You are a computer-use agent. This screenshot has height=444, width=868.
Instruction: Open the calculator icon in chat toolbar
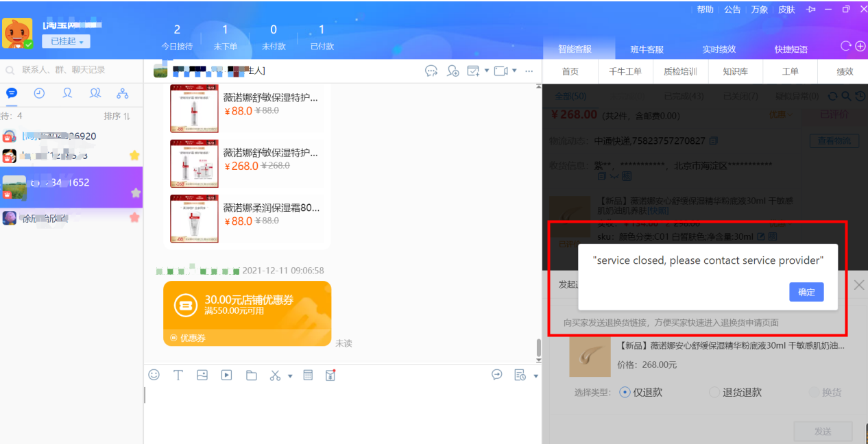[x=308, y=375]
